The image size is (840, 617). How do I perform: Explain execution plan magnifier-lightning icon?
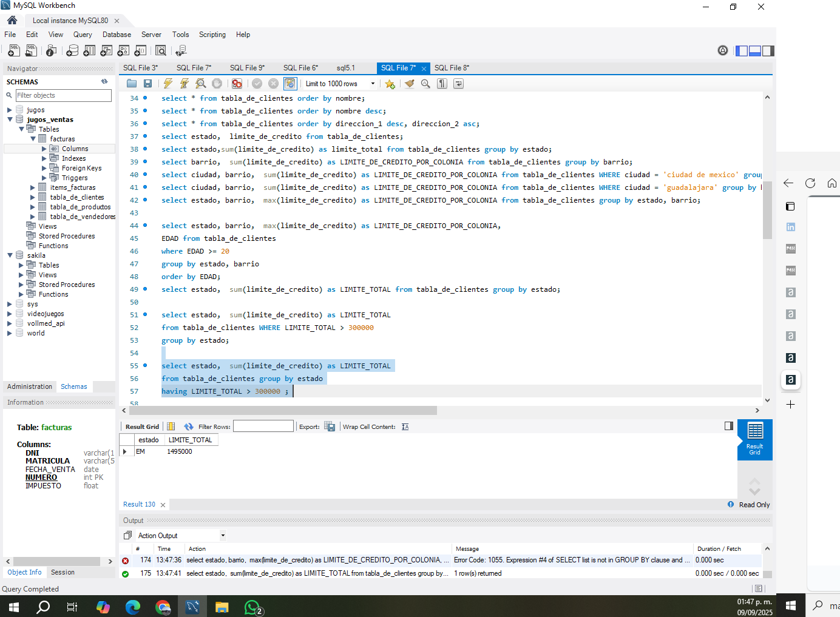(201, 84)
